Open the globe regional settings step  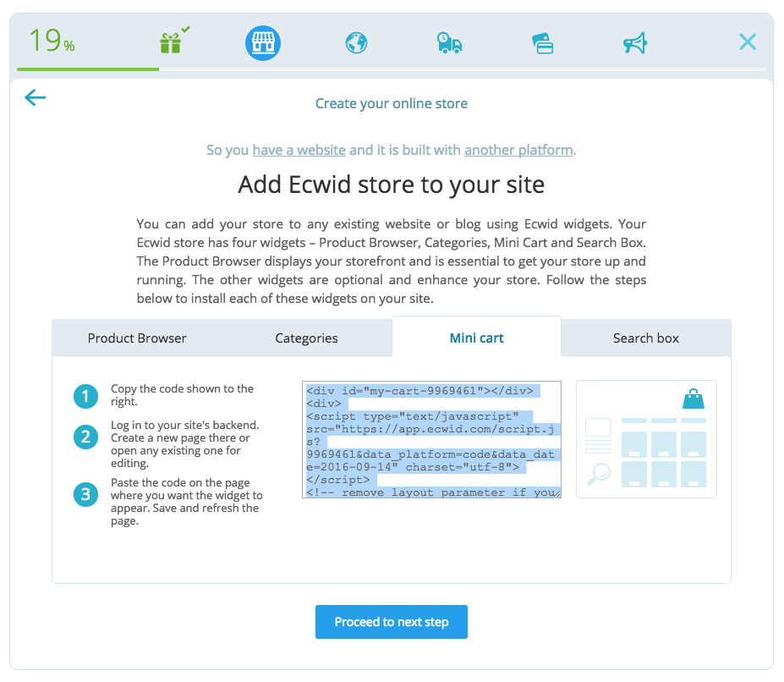point(357,43)
